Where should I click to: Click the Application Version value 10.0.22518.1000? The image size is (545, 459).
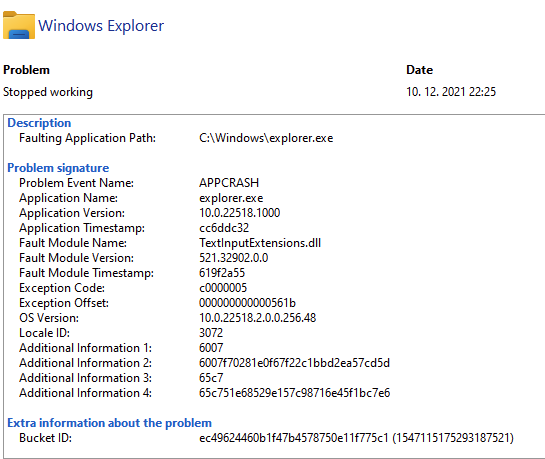pyautogui.click(x=239, y=213)
